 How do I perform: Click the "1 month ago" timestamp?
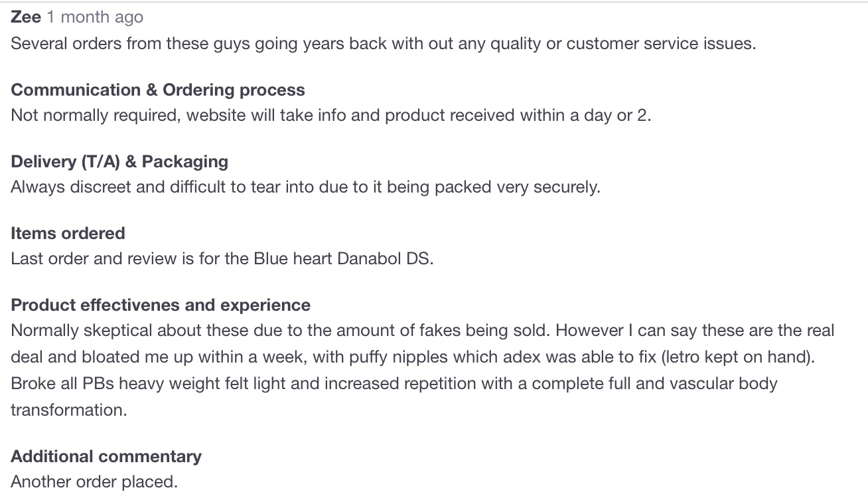pos(95,17)
